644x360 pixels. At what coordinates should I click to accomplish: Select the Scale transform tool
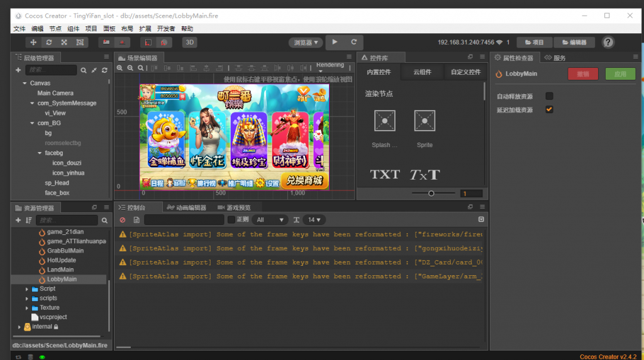(64, 42)
